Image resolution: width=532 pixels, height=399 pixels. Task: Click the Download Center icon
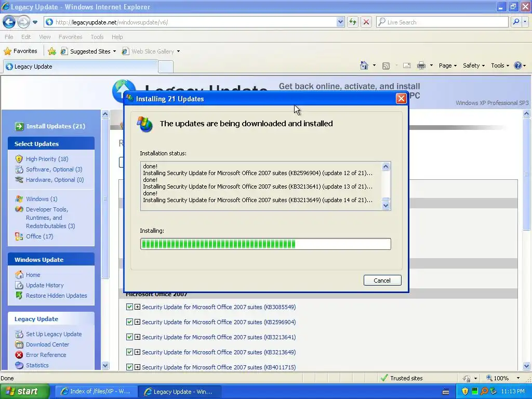(19, 344)
